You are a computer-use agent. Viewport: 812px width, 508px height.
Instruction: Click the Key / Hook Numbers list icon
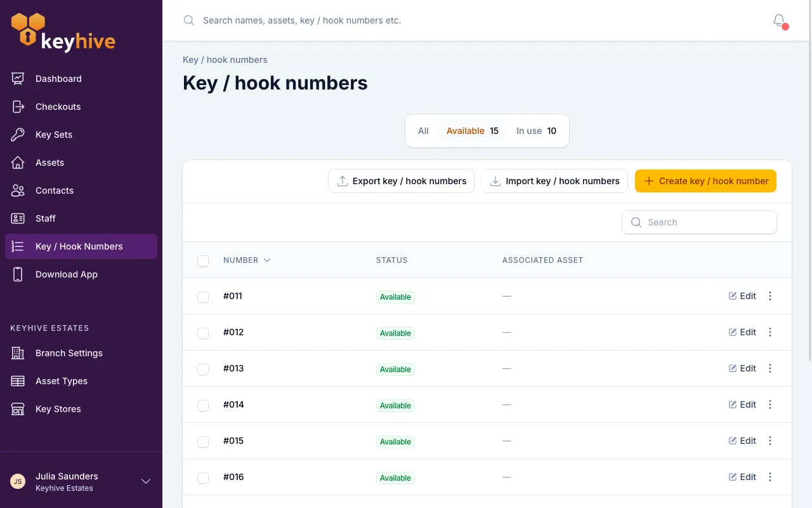click(18, 246)
